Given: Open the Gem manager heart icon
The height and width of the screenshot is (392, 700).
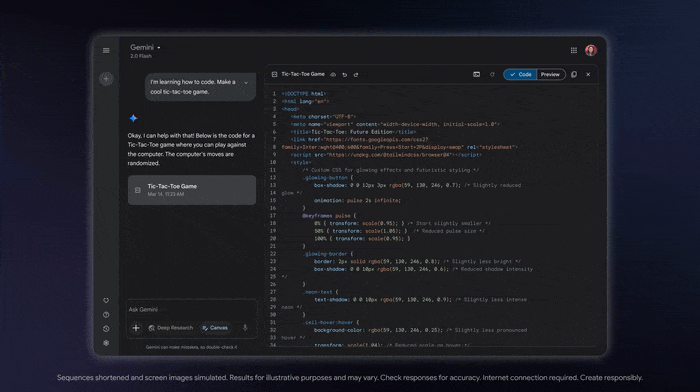Looking at the screenshot, I should pyautogui.click(x=106, y=300).
